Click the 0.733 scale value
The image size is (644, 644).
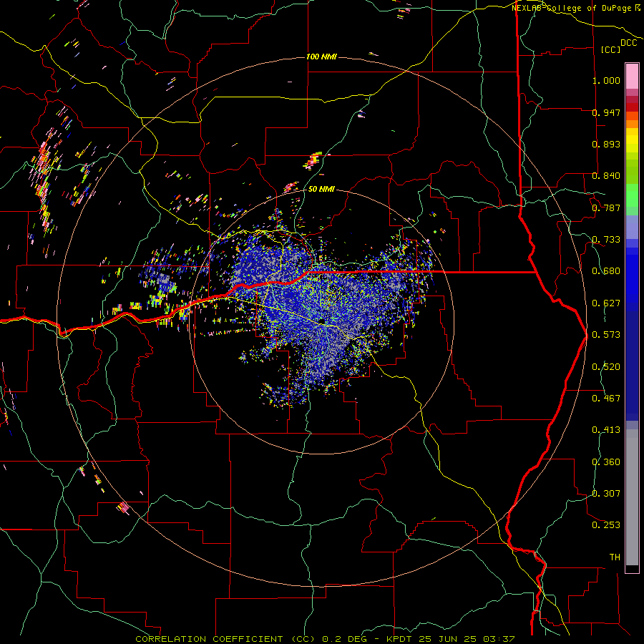[606, 240]
